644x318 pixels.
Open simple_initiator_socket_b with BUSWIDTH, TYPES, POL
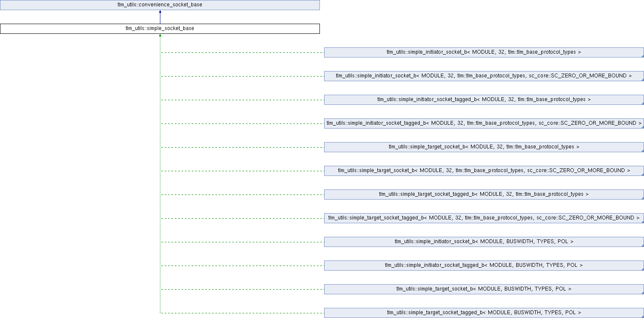click(x=484, y=242)
